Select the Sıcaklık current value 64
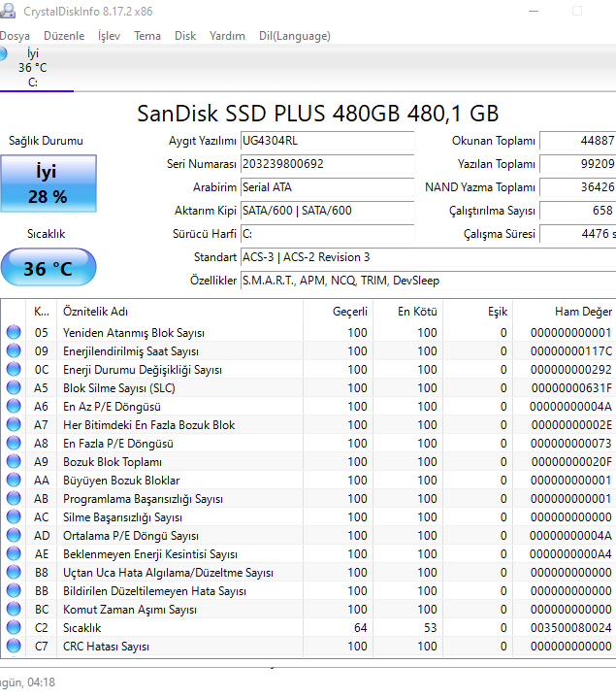The image size is (616, 698). [360, 628]
